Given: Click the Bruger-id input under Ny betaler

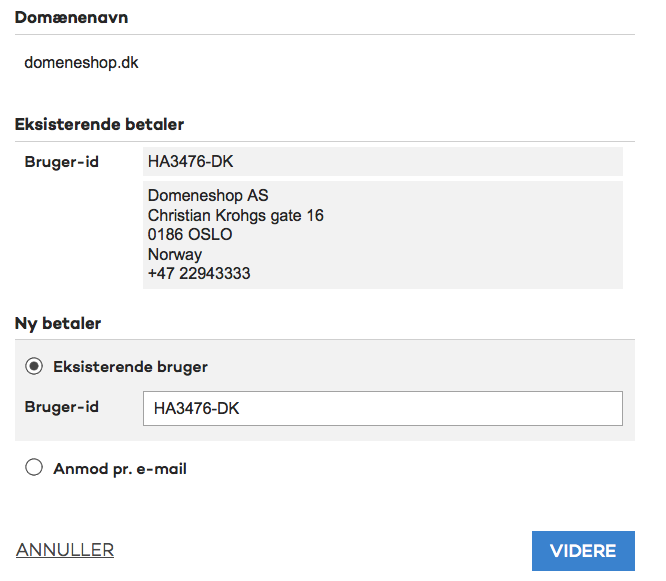Looking at the screenshot, I should 383,408.
